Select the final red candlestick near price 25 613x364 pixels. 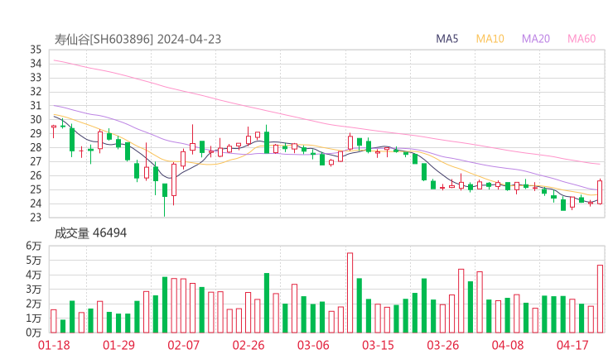(x=600, y=192)
